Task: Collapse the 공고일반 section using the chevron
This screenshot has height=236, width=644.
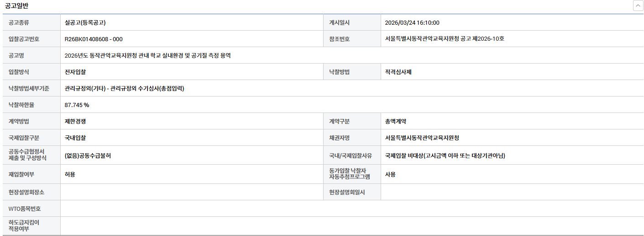Action: (x=637, y=6)
